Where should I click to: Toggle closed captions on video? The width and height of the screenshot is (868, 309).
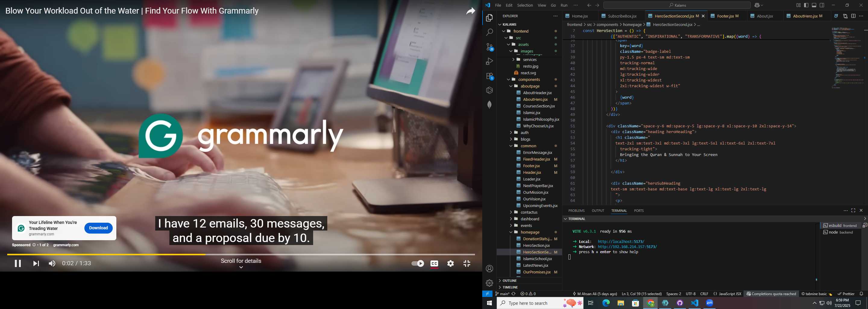(434, 264)
